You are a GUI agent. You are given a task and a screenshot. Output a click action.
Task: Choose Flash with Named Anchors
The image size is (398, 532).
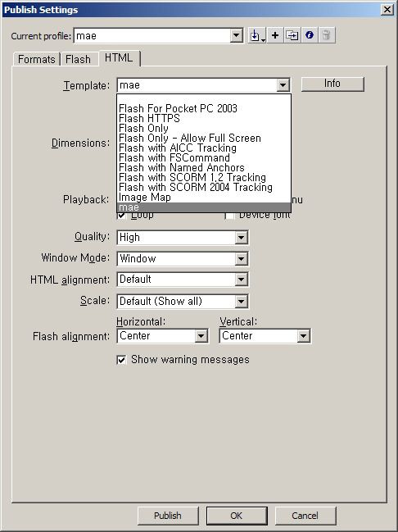[x=203, y=167]
